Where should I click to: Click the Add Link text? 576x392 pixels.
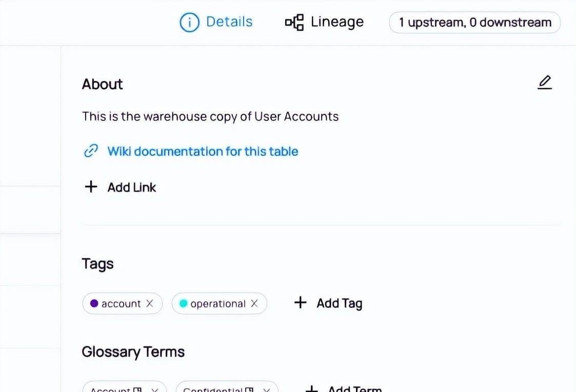point(132,187)
